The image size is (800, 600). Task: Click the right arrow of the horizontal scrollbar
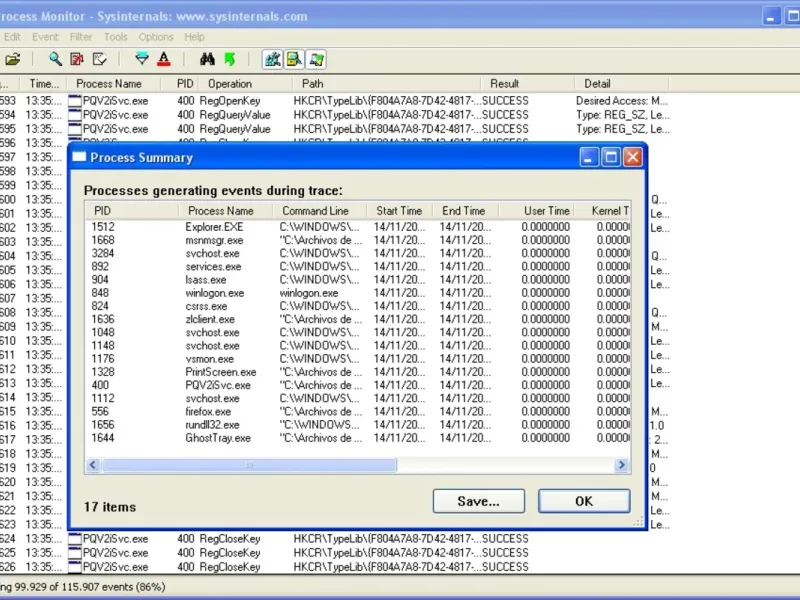point(621,465)
